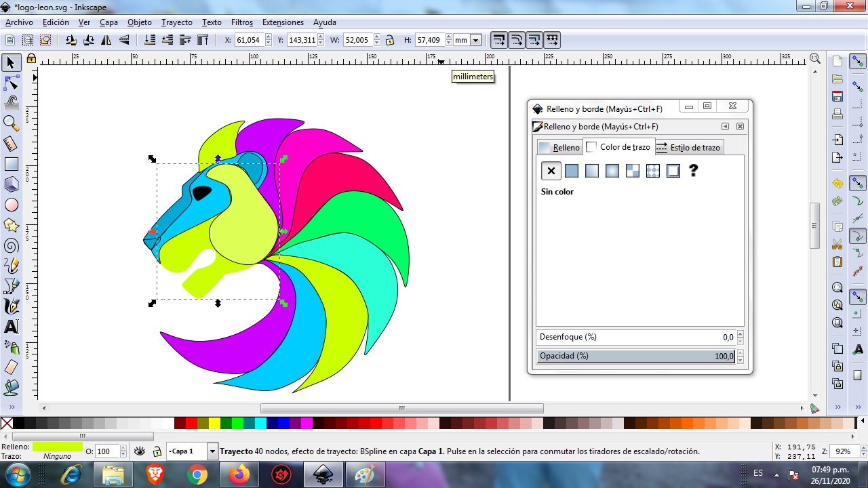Select the Eraser tool

coord(11,367)
